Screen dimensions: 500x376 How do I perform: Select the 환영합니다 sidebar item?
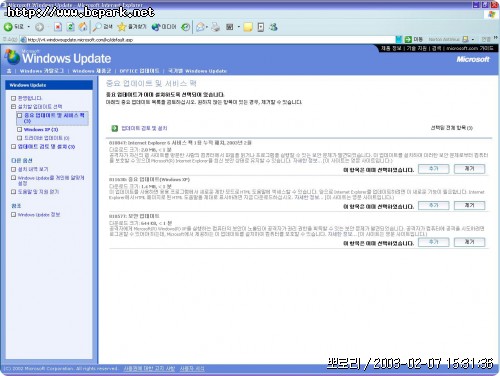tap(30, 98)
